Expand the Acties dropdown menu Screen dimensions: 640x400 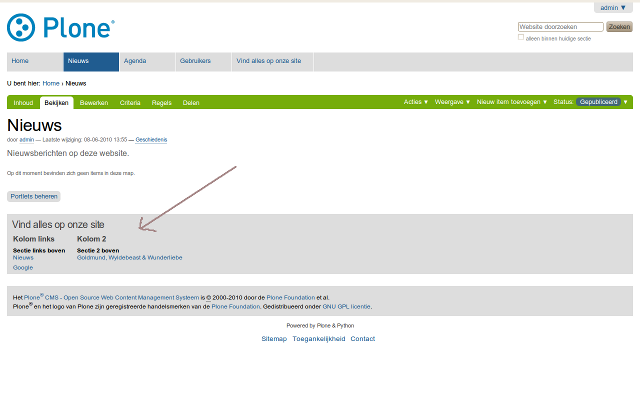pyautogui.click(x=416, y=102)
